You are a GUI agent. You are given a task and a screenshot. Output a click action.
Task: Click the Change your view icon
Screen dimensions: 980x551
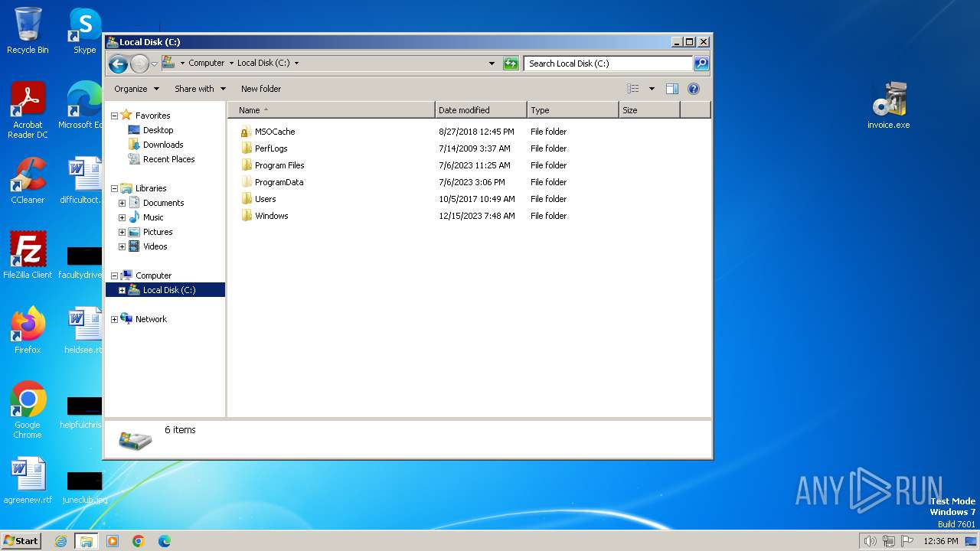(632, 89)
